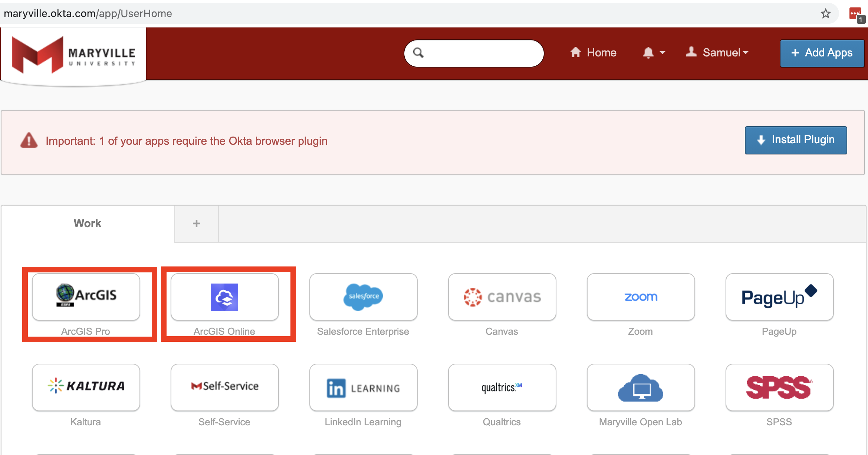Open the Kaltura app tile

pos(86,387)
